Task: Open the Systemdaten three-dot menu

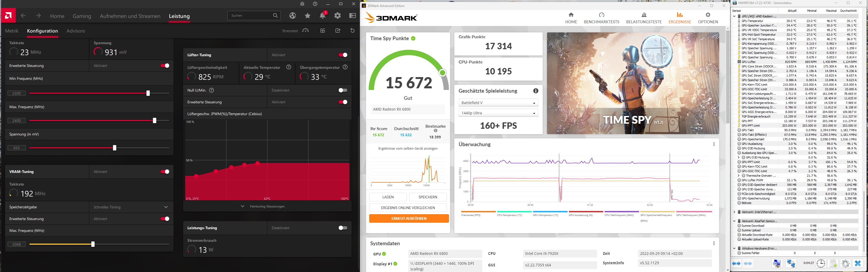Action: tap(714, 243)
